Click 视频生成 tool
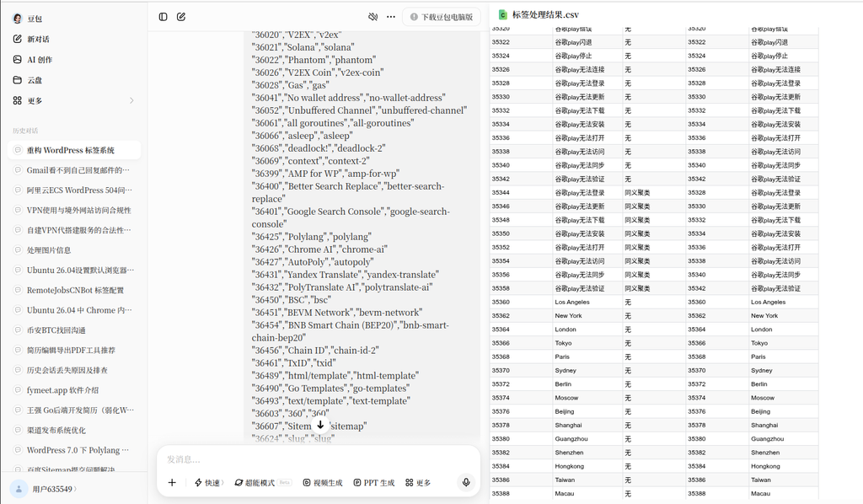 (x=323, y=483)
